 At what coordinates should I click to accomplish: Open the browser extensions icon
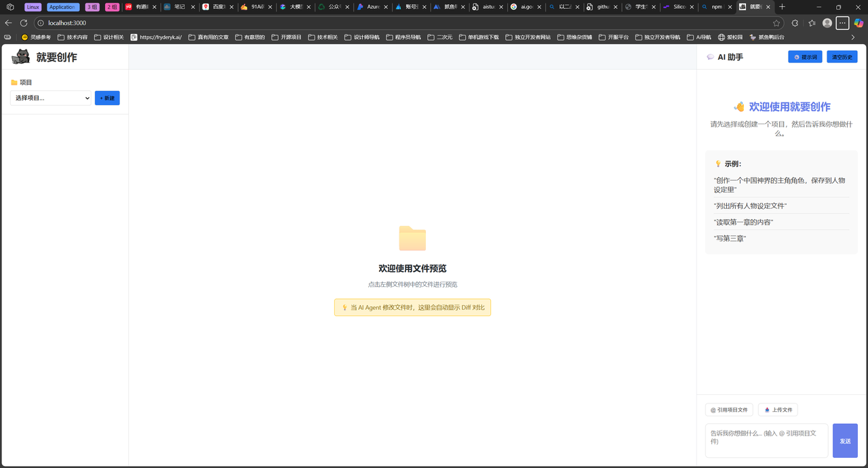pyautogui.click(x=795, y=23)
